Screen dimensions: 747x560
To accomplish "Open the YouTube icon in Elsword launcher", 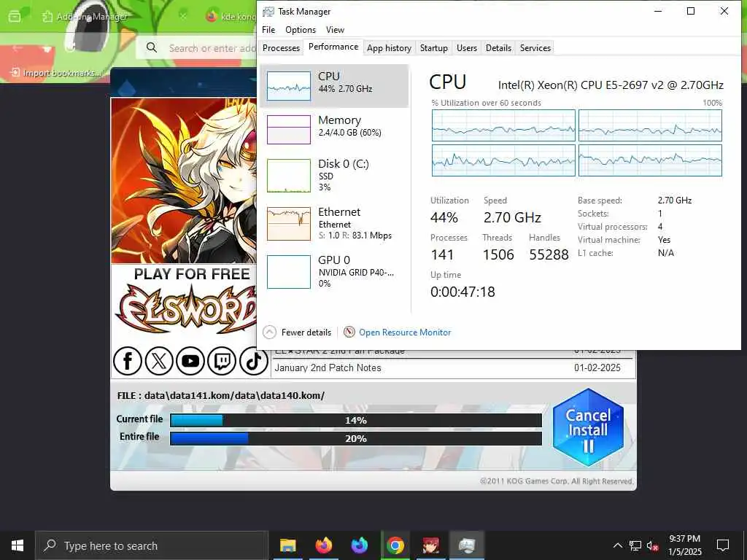I will click(x=190, y=361).
